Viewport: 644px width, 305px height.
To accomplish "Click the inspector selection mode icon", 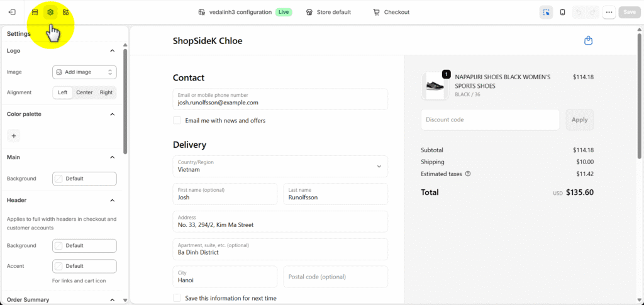I will 546,13.
